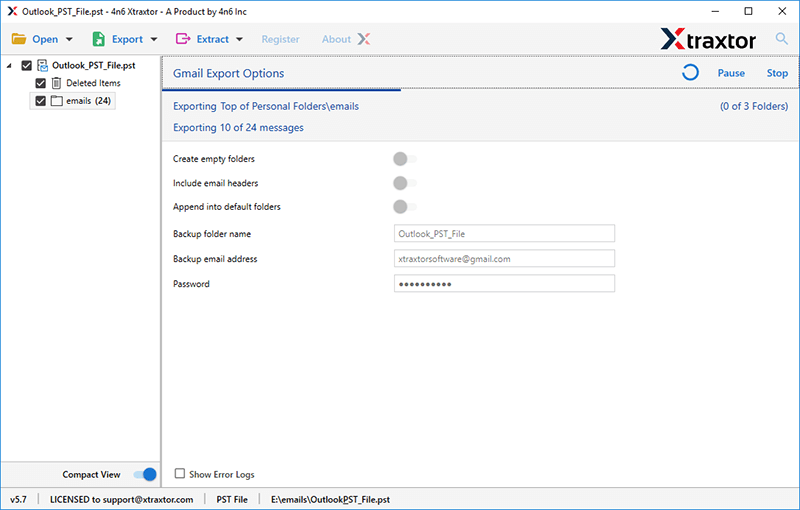The width and height of the screenshot is (800, 510).
Task: Click the PST file icon in tree
Action: click(43, 65)
